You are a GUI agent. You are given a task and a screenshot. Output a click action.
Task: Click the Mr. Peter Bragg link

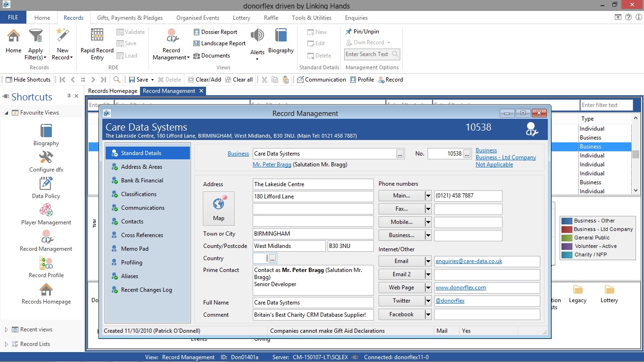pos(272,165)
